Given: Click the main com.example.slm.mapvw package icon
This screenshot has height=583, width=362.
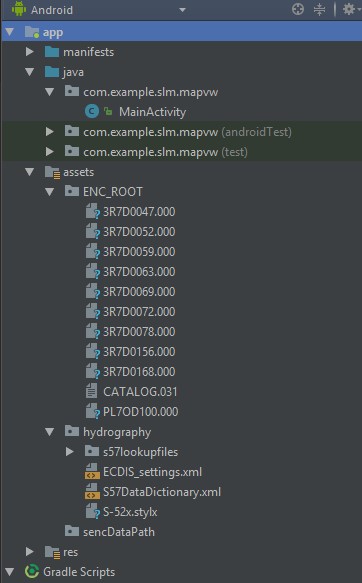Looking at the screenshot, I should (72, 91).
